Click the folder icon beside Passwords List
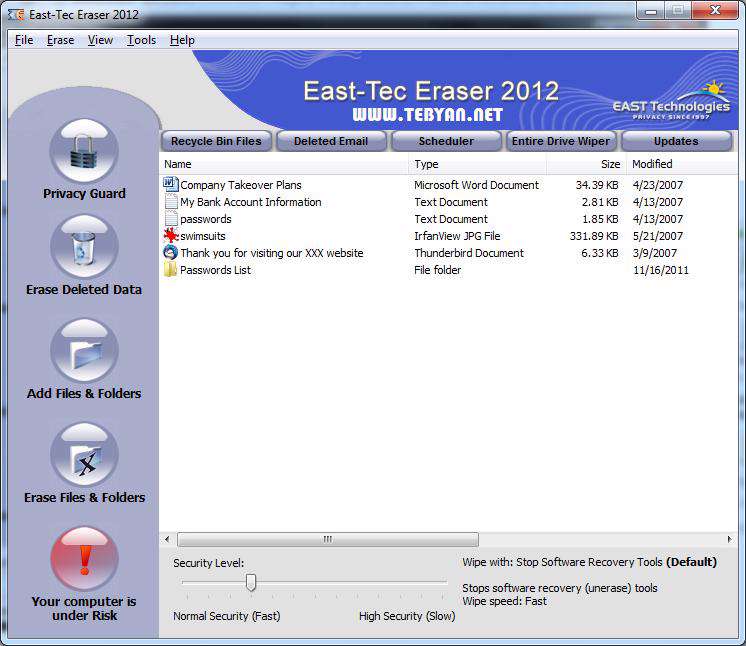This screenshot has height=646, width=746. click(x=170, y=270)
